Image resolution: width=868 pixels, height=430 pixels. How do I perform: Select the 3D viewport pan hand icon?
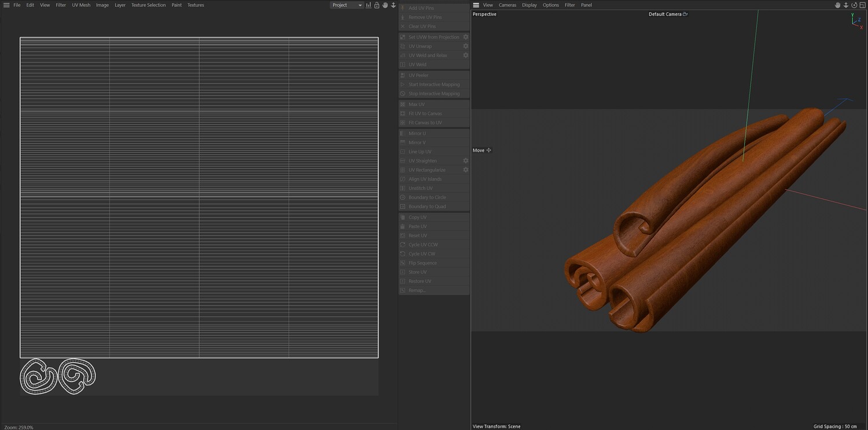point(837,5)
